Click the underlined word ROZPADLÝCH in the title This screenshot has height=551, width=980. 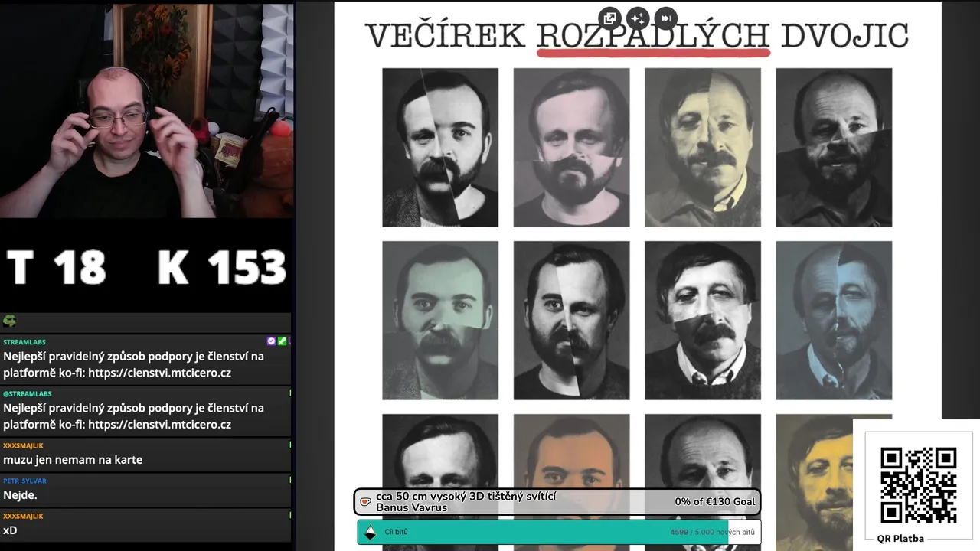click(653, 36)
